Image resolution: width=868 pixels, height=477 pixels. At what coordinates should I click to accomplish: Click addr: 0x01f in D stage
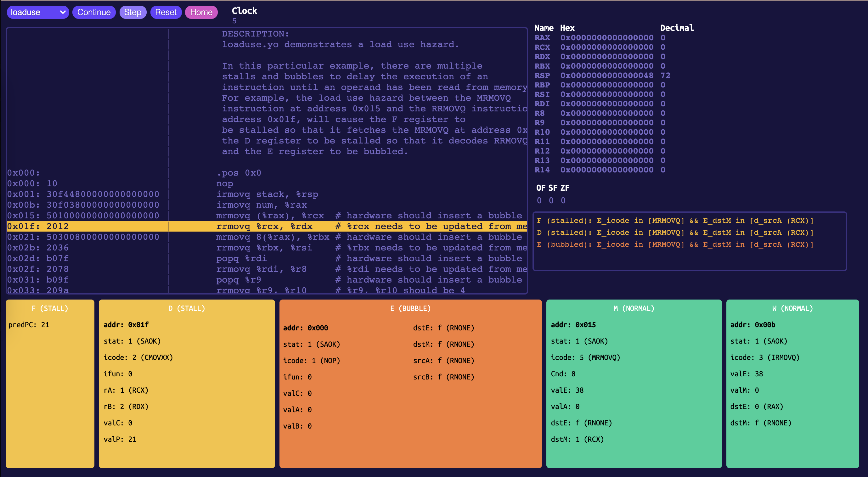(126, 325)
